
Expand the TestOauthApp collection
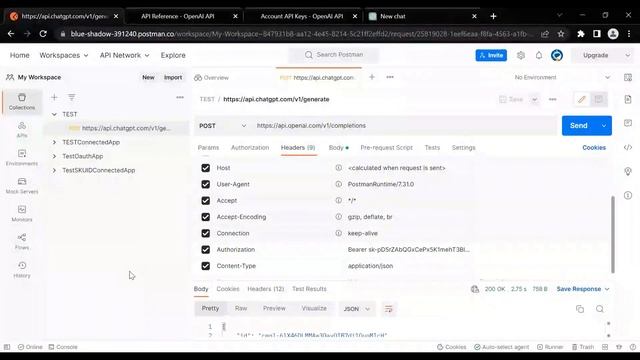tap(54, 156)
